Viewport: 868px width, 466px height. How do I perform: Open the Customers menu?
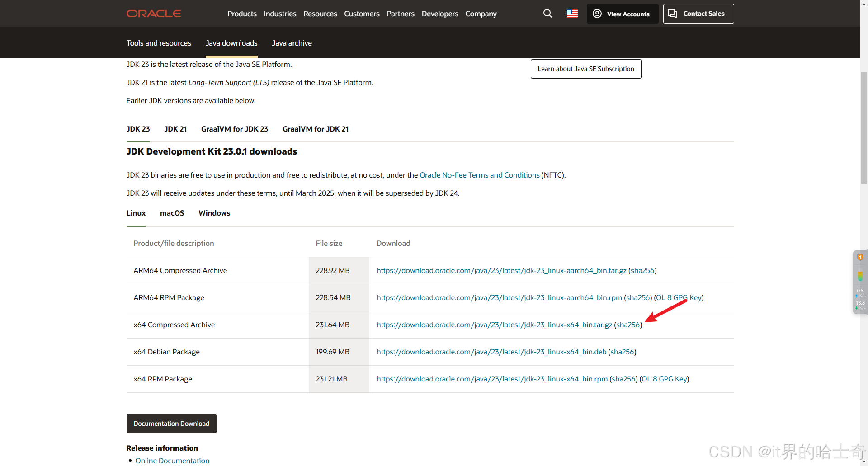[x=362, y=14]
